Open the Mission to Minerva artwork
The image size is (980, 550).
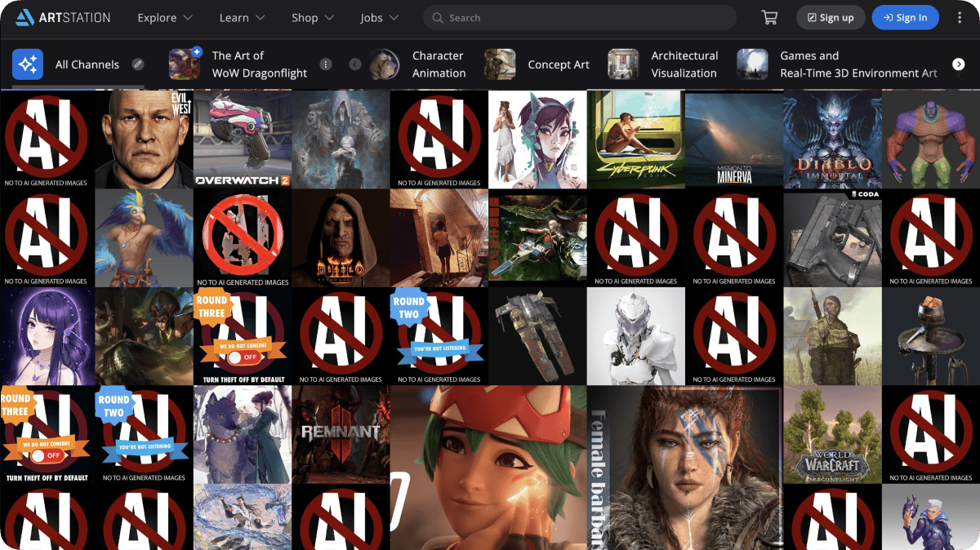coord(734,140)
